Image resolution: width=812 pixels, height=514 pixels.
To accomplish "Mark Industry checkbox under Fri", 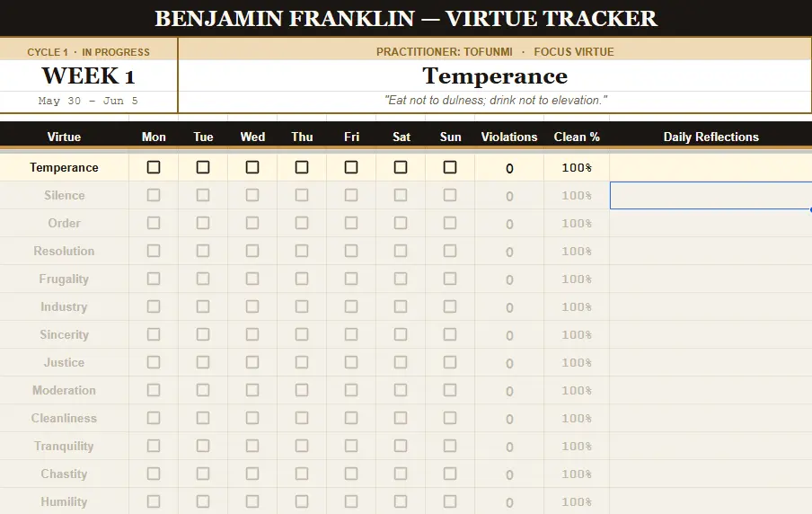I will coord(351,306).
